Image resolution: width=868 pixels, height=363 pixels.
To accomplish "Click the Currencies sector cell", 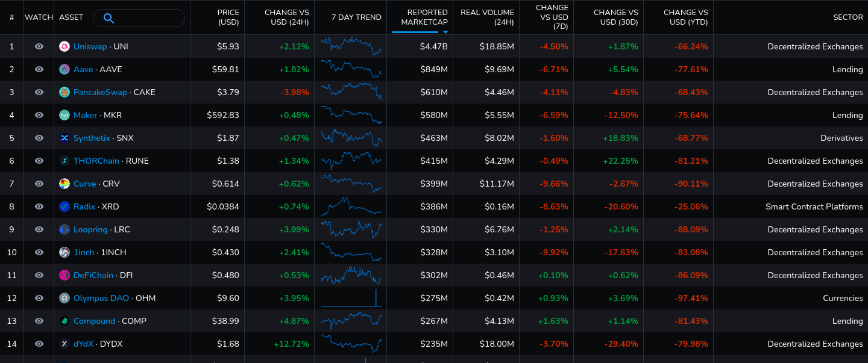I will tap(843, 298).
